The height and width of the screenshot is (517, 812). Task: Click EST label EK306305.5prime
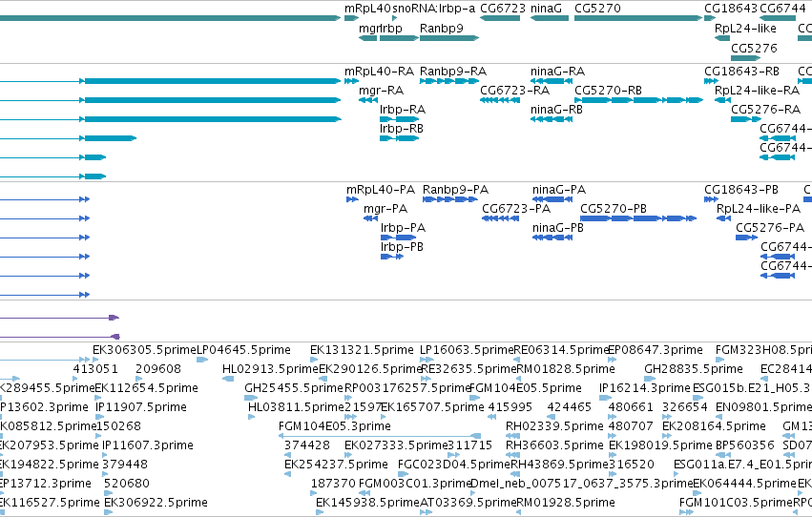(x=144, y=350)
